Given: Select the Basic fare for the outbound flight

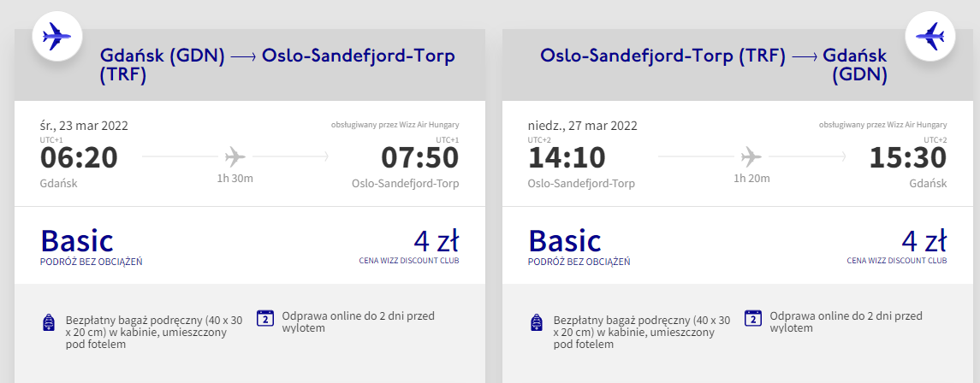Looking at the screenshot, I should coord(77,240).
